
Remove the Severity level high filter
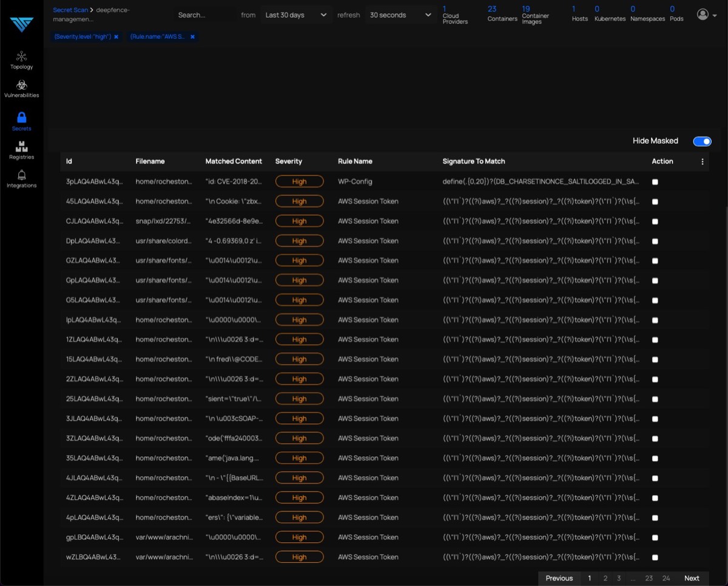click(116, 37)
